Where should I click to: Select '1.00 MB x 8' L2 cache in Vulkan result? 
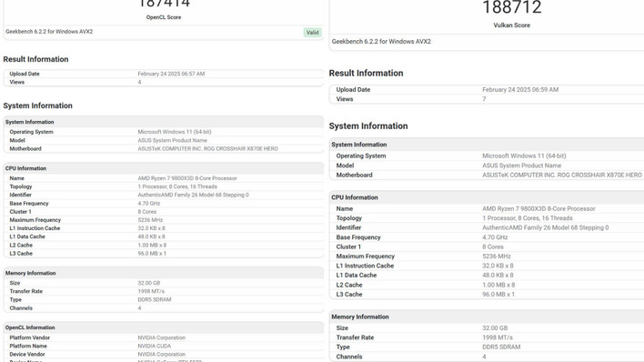click(498, 286)
